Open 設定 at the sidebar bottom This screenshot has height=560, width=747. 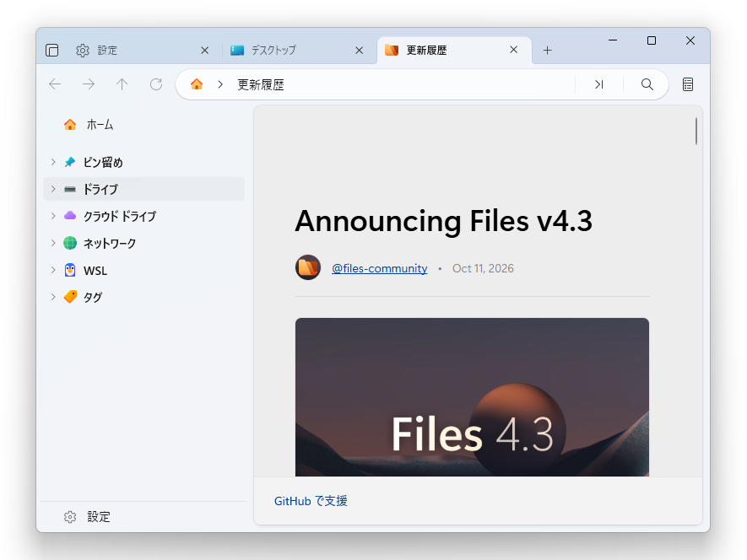click(143, 517)
